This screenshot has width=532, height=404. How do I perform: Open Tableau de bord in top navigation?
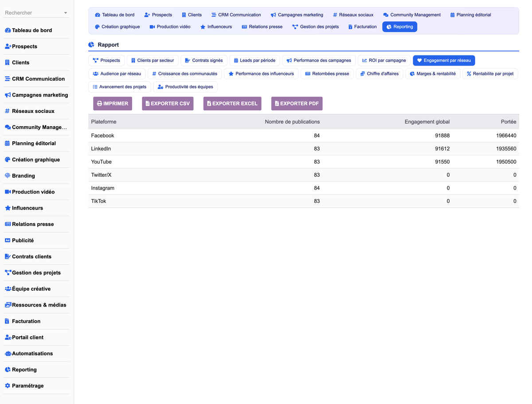pos(115,15)
